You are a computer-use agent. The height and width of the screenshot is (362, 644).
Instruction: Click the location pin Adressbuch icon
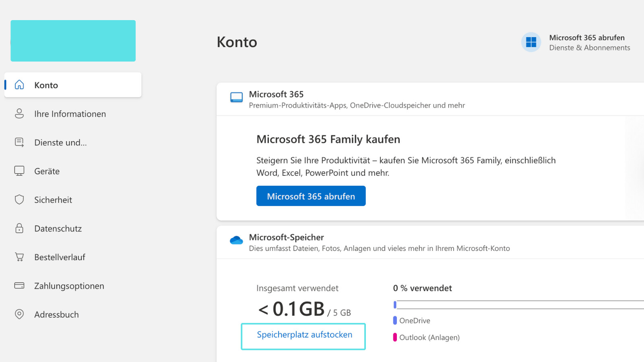click(x=19, y=314)
